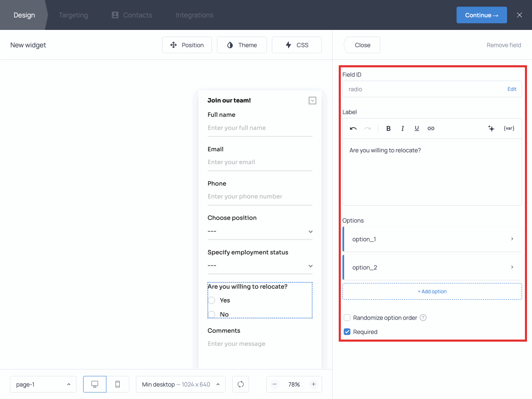Open the Position settings
This screenshot has width=532, height=399.
187,44
